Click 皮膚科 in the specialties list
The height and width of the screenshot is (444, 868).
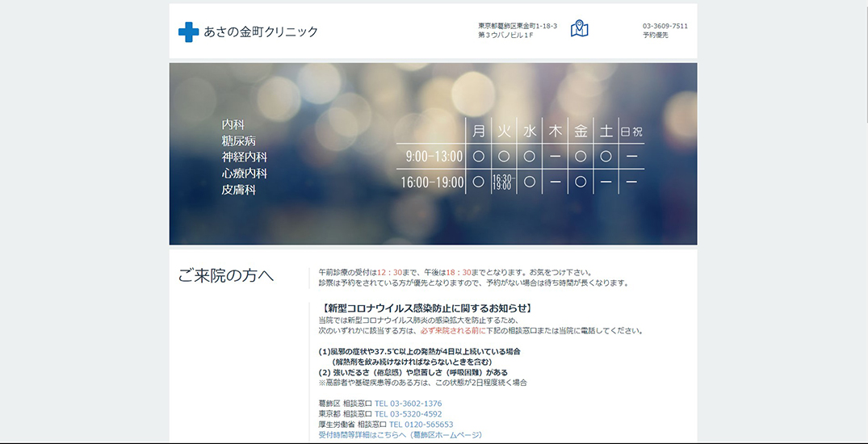[x=239, y=190]
